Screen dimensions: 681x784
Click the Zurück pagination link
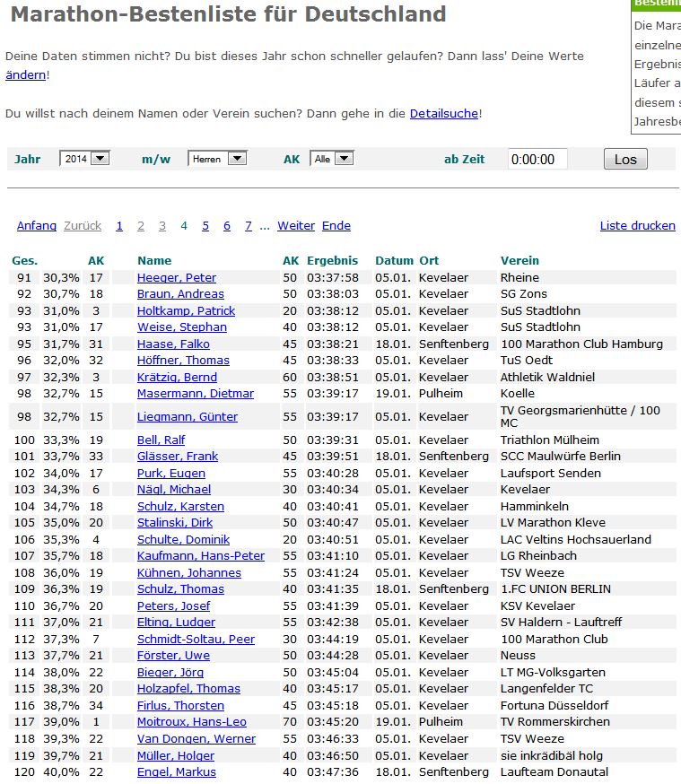click(x=83, y=225)
